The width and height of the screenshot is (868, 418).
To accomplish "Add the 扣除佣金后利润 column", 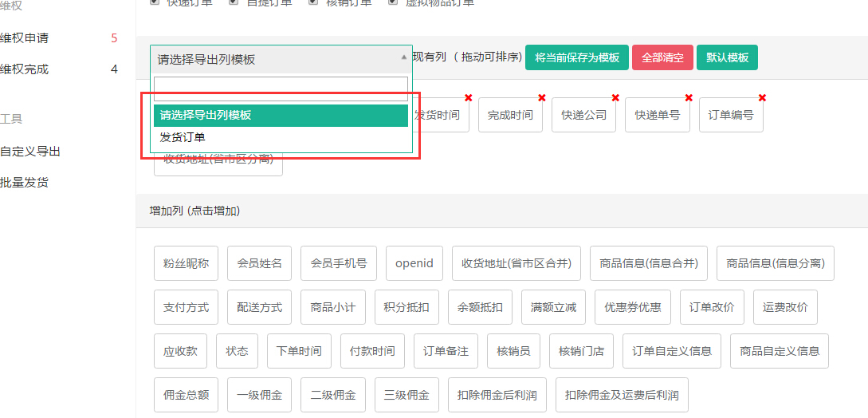I will tap(497, 395).
